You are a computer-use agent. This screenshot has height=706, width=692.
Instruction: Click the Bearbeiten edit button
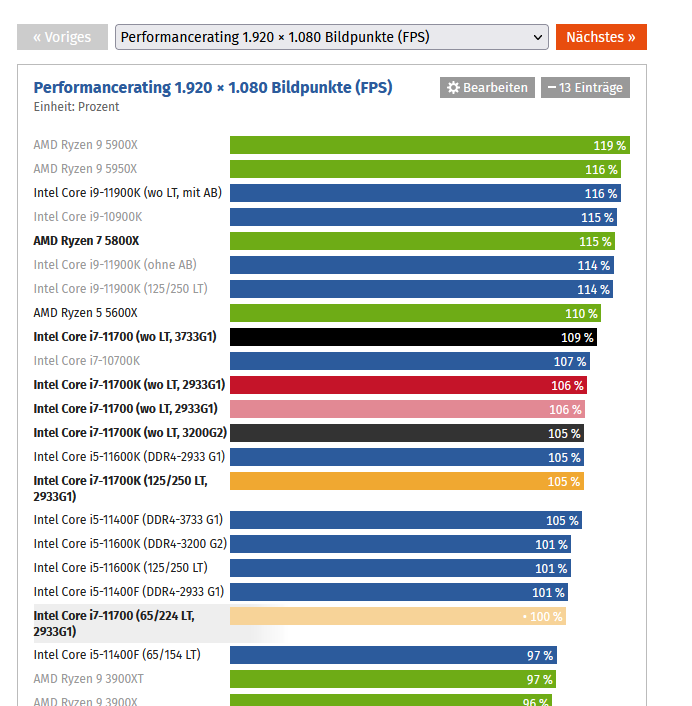tap(487, 87)
